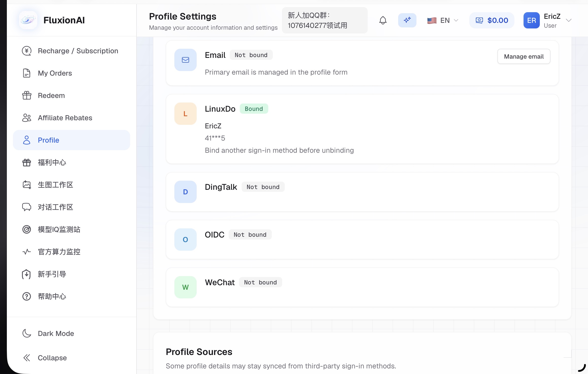Viewport: 588px width, 374px height.
Task: Open notifications with the bell icon
Action: point(383,20)
